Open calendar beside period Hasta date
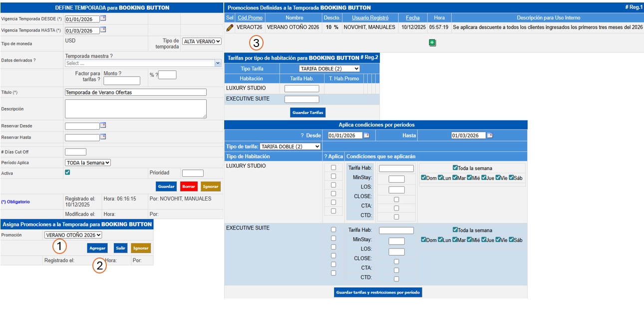Image resolution: width=644 pixels, height=314 pixels. pos(490,135)
